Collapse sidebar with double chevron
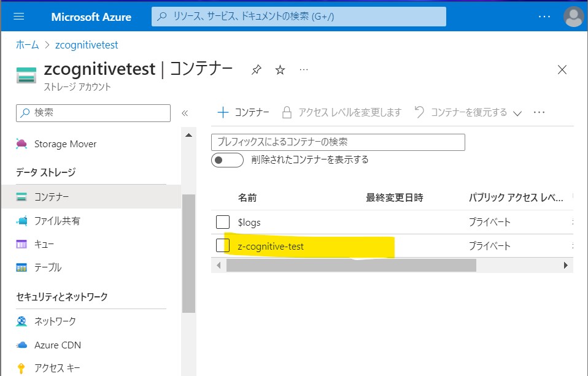This screenshot has height=376, width=588. [x=185, y=113]
